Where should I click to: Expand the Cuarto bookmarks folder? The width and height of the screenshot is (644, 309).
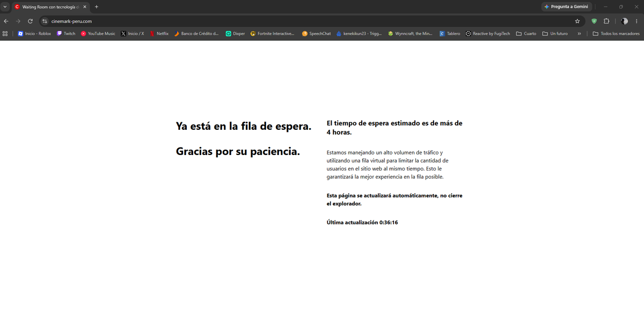click(526, 33)
